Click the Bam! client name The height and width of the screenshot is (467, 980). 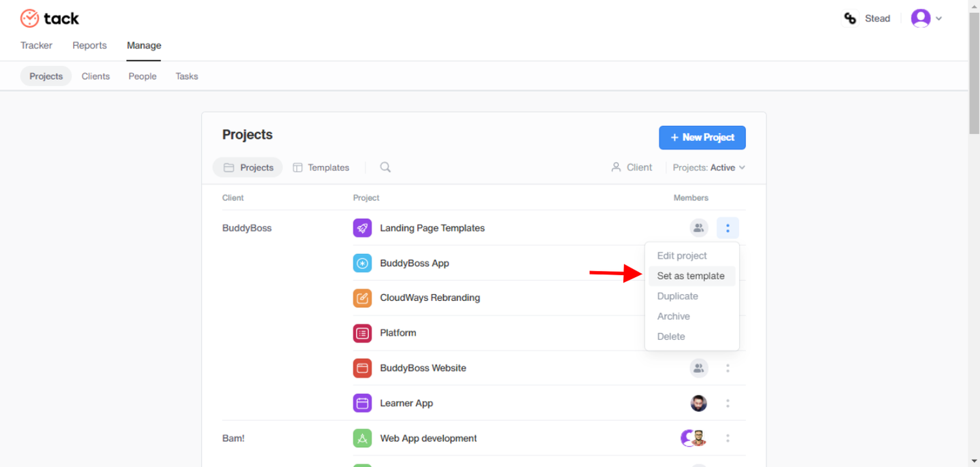(x=233, y=438)
